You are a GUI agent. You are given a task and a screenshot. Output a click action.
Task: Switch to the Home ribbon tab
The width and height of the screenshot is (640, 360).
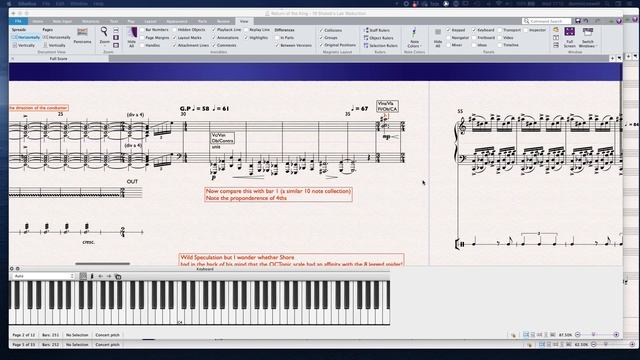click(38, 21)
